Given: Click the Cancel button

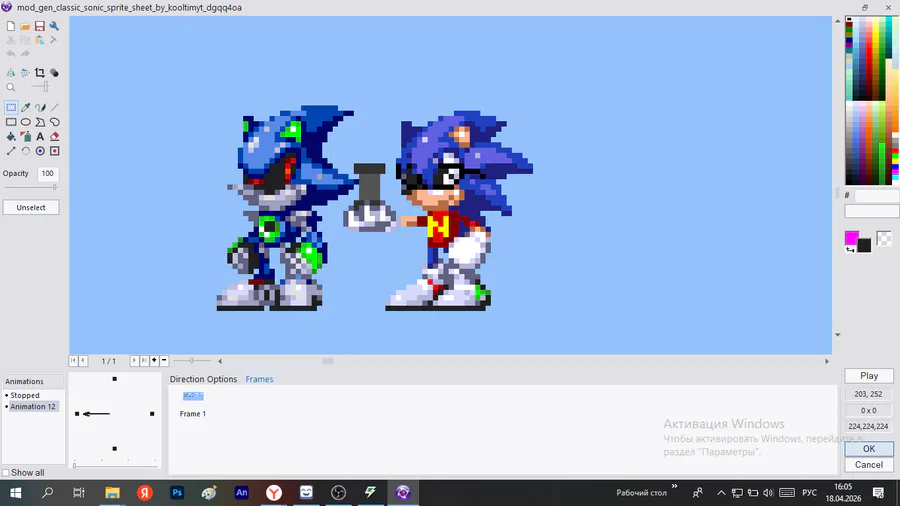Looking at the screenshot, I should point(869,465).
